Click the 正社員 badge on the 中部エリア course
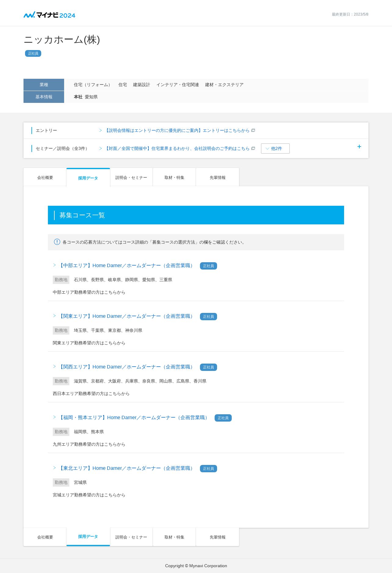This screenshot has width=392, height=573. pos(209,266)
